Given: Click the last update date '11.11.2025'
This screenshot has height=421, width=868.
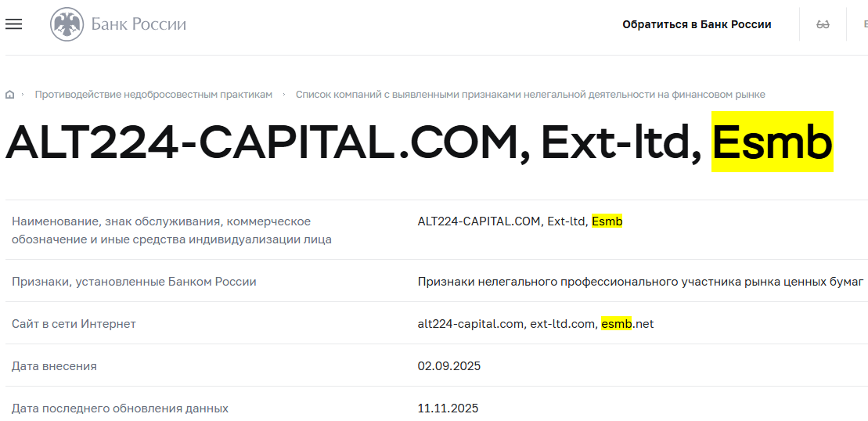Looking at the screenshot, I should [448, 408].
